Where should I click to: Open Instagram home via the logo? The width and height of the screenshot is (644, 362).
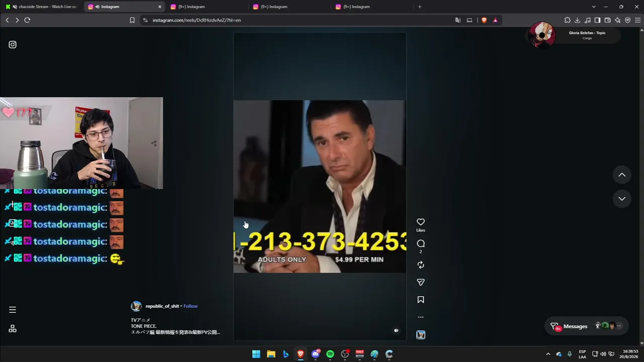point(13,45)
